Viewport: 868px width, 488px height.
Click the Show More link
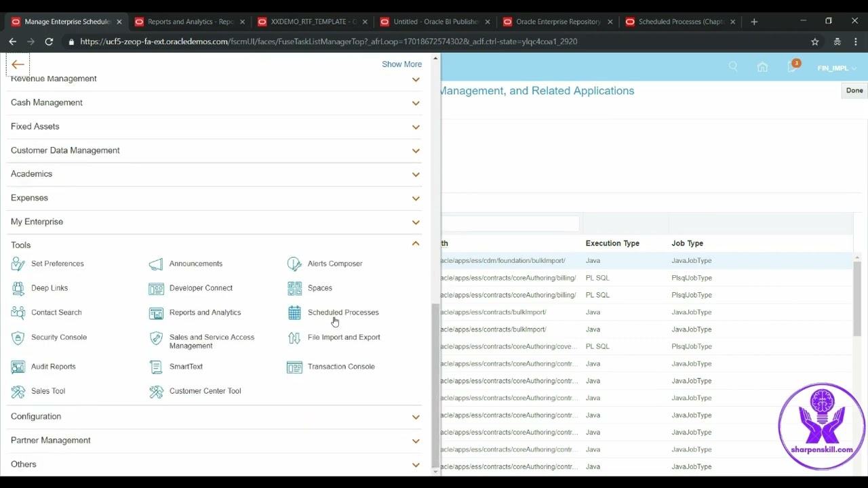tap(401, 64)
